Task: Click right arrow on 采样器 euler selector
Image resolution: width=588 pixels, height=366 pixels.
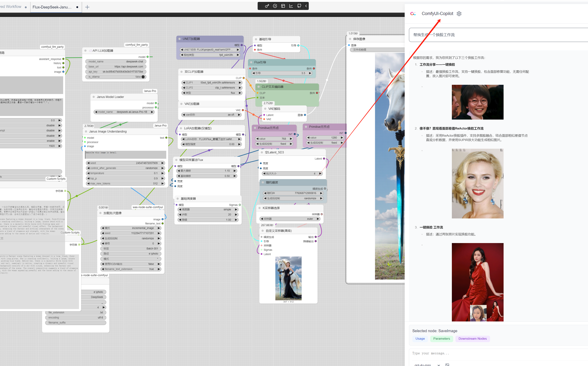Action: coord(318,219)
